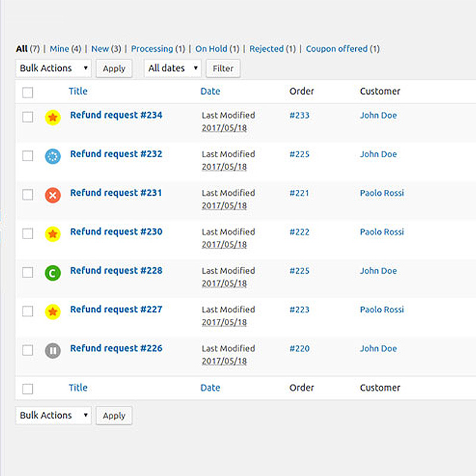This screenshot has width=476, height=476.
Task: Open the bottom Bulk Actions dropdown
Action: tap(54, 415)
